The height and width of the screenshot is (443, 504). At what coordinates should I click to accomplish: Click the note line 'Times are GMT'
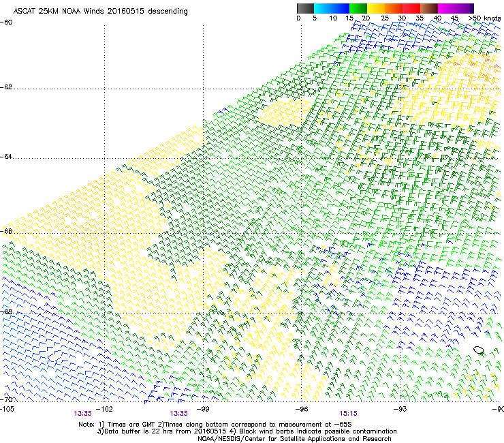point(132,425)
